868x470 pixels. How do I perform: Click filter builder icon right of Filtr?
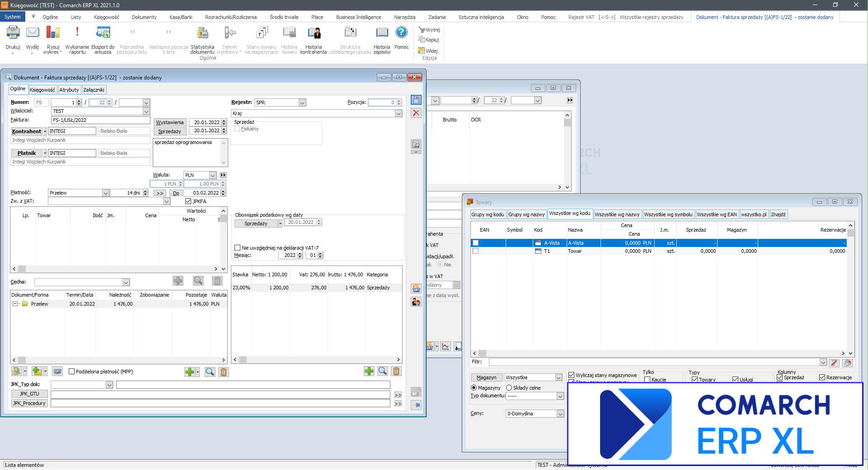[x=848, y=363]
